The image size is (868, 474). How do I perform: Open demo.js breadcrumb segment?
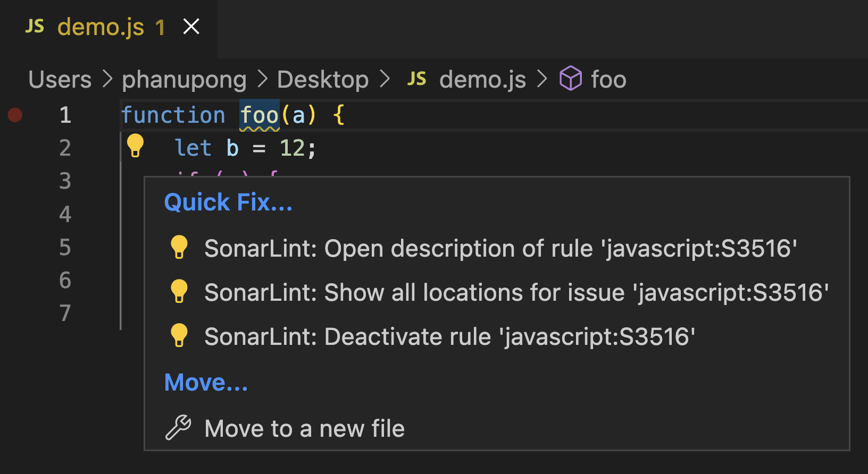[x=482, y=80]
